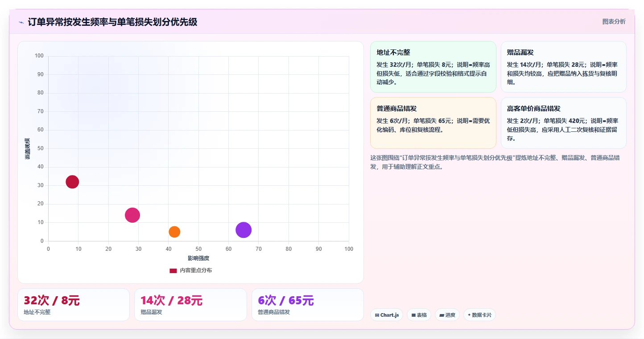Click the 普通商品错发 label under 6次

click(274, 312)
